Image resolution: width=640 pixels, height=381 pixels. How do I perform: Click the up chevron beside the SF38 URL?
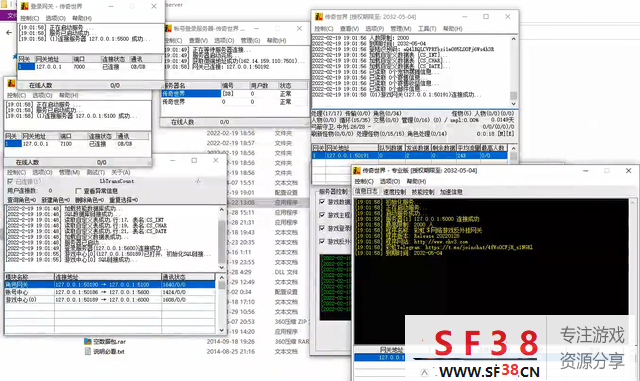click(x=424, y=372)
